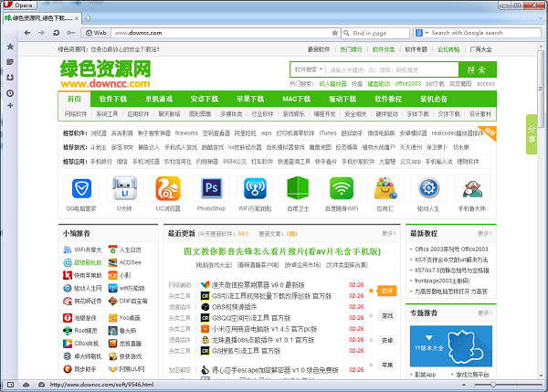Viewport: 548px width, 392px height.
Task: Open the History clock panel in the sidebar
Action: tap(10, 93)
